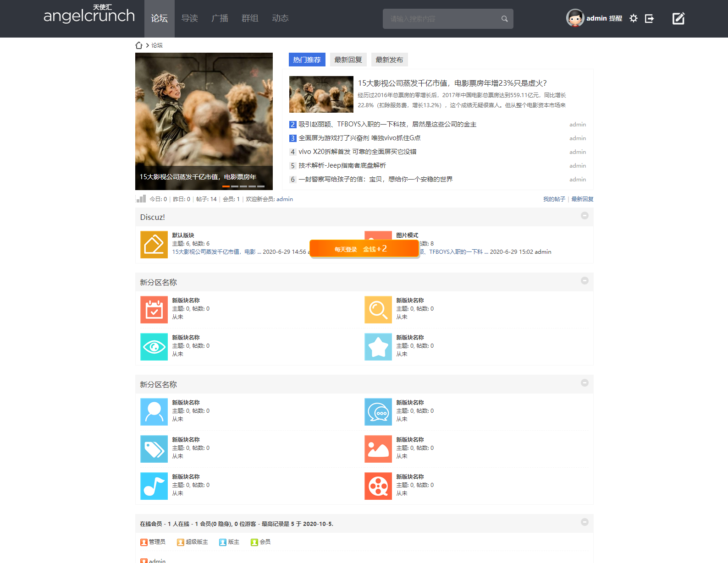
Task: Open the hot article thumbnail image
Action: [321, 94]
